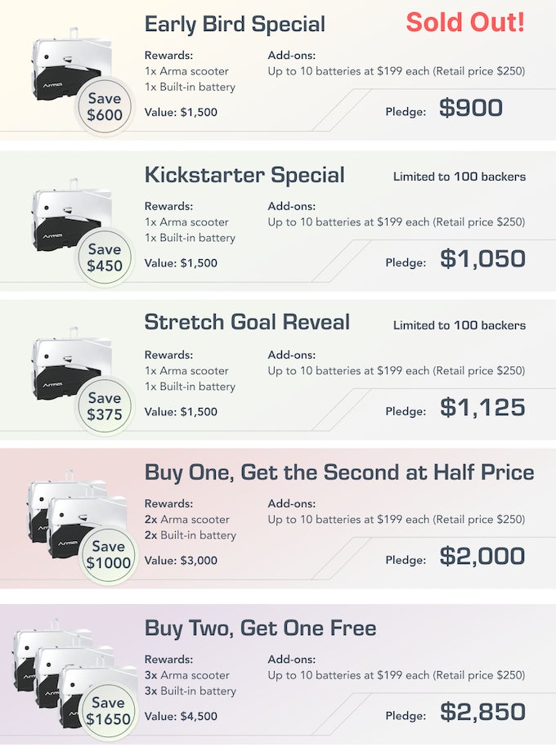Click the $1,125 pledge amount
The width and height of the screenshot is (556, 756).
(482, 407)
